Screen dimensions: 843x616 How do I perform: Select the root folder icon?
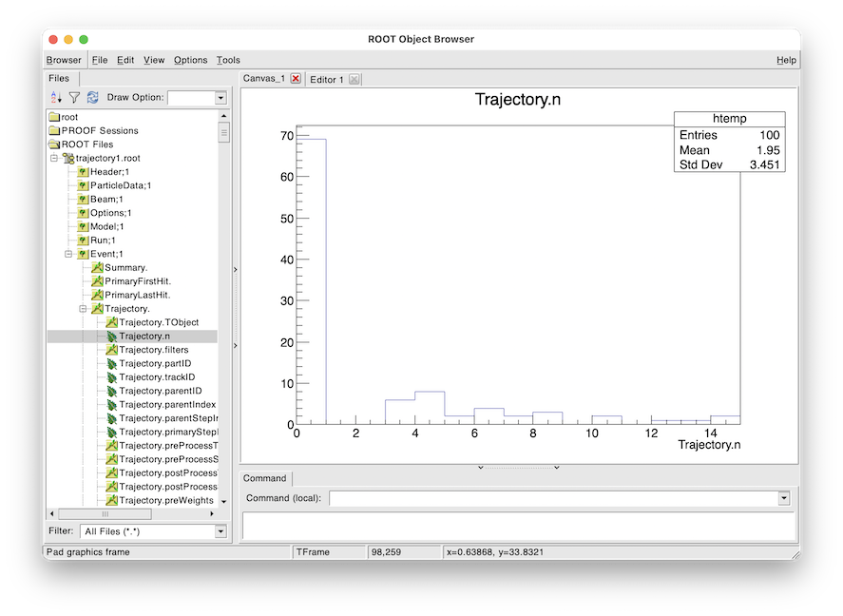point(54,117)
